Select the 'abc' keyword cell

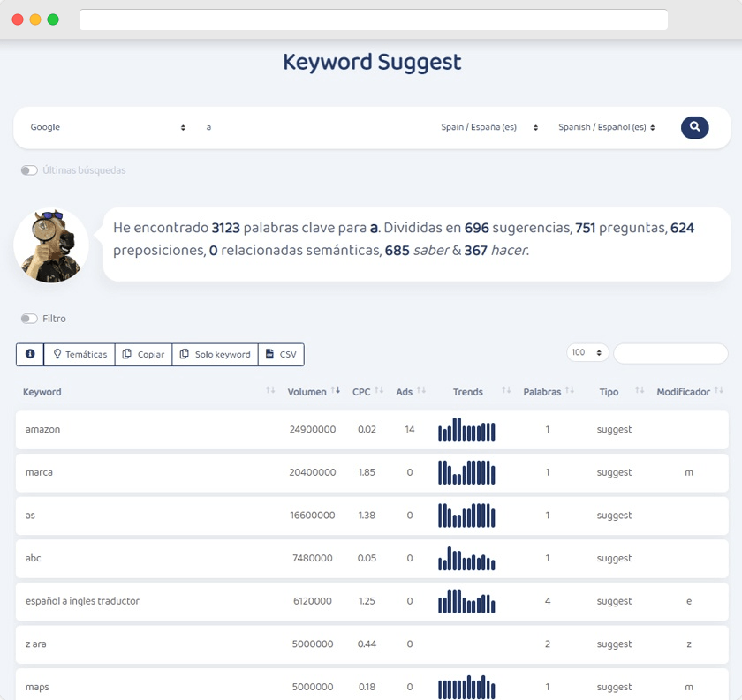[34, 558]
